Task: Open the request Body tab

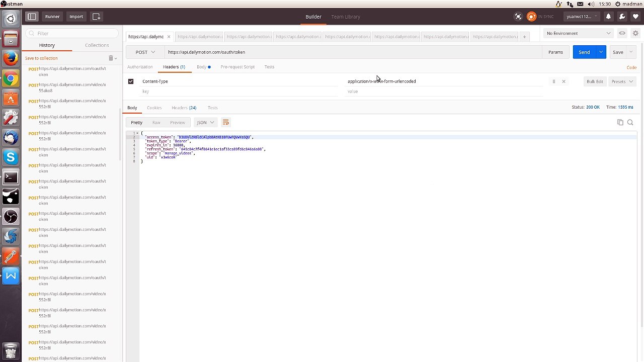Action: point(203,67)
